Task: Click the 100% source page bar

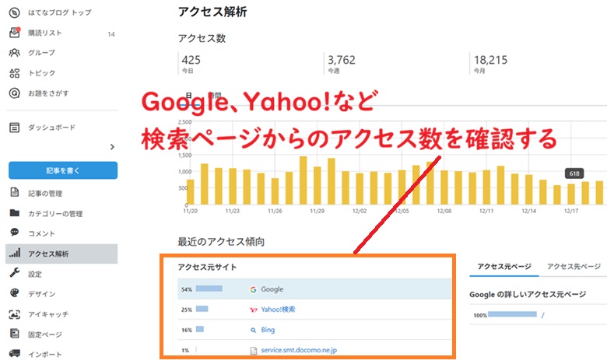Action: click(512, 314)
